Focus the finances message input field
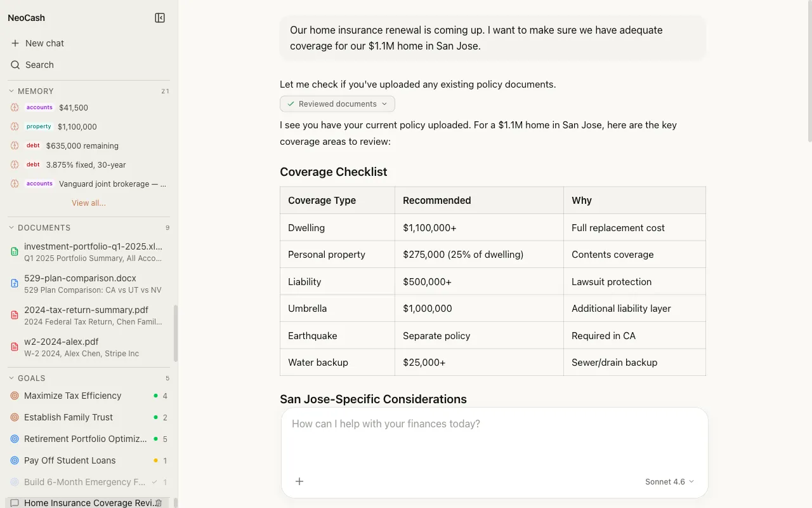Image resolution: width=812 pixels, height=508 pixels. click(x=494, y=438)
